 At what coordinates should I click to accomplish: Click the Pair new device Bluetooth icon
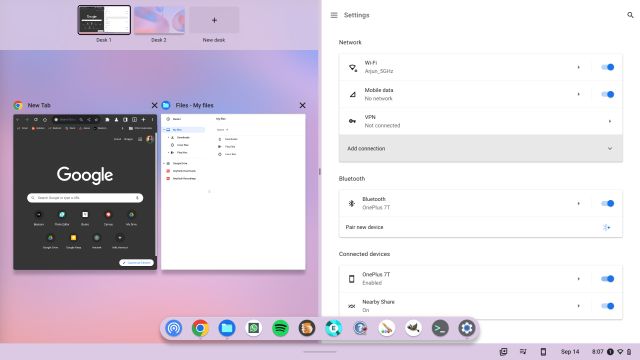tap(607, 227)
